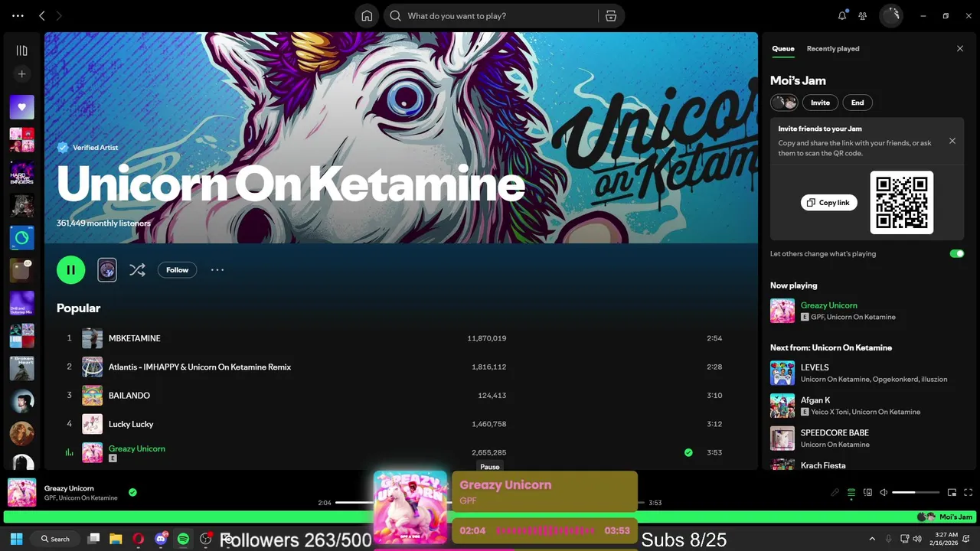The height and width of the screenshot is (551, 980).
Task: Go back to previous page
Action: (x=42, y=15)
